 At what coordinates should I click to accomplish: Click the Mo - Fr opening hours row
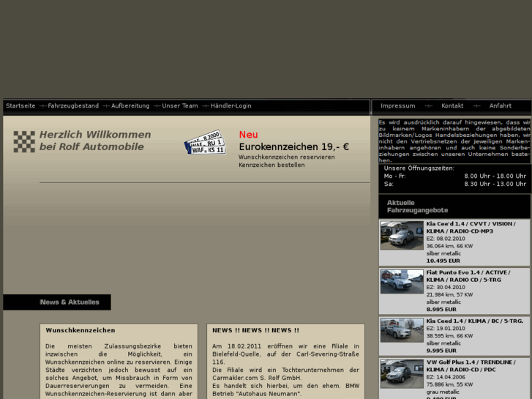click(x=455, y=176)
